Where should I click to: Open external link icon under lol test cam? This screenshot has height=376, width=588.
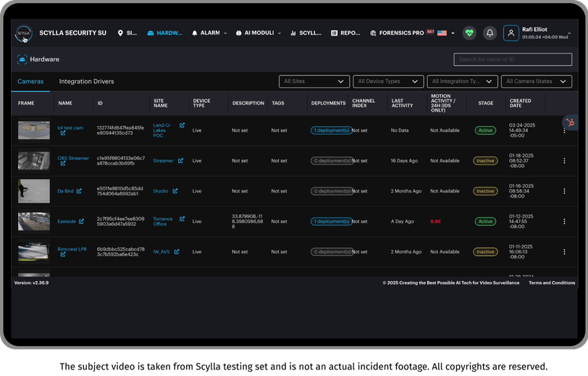tap(63, 133)
